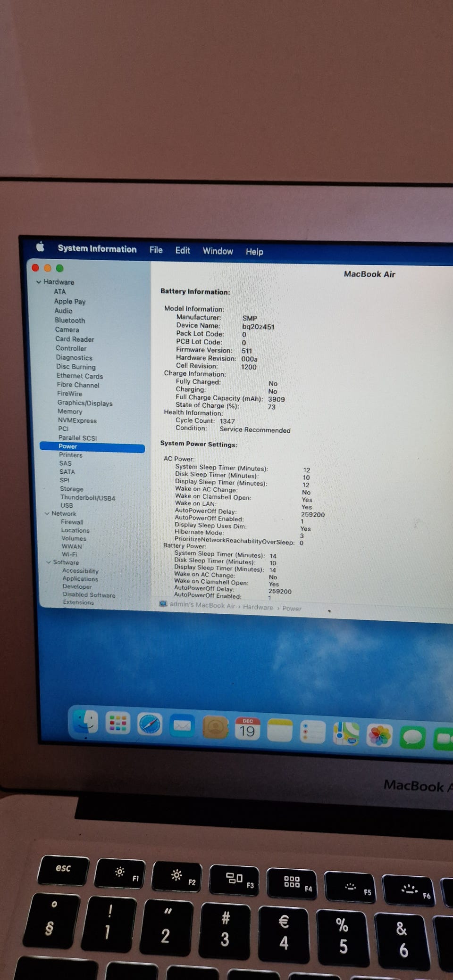The image size is (453, 980).
Task: Open Notes from the Dock
Action: (280, 731)
